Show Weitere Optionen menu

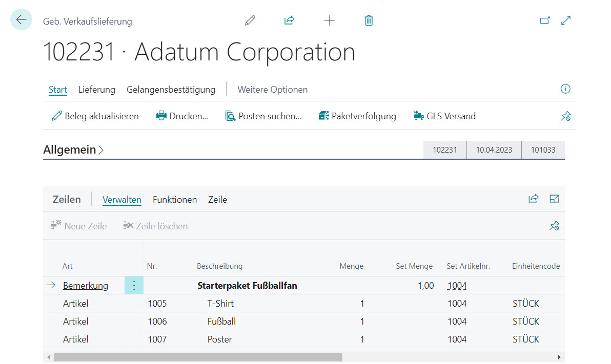point(272,90)
